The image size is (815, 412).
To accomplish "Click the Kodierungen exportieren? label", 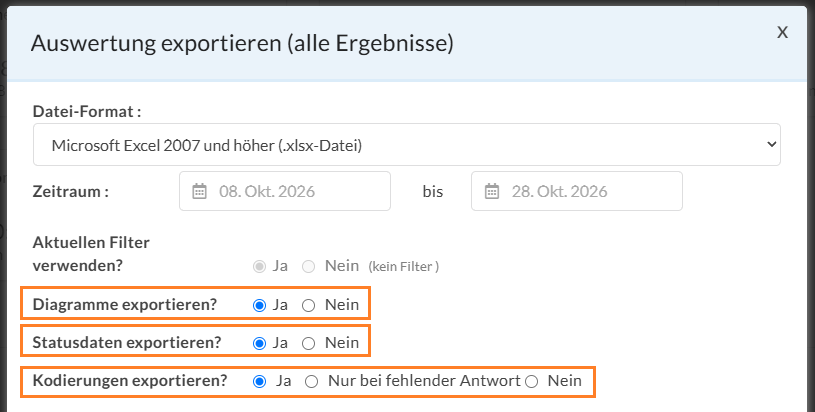I will 130,380.
